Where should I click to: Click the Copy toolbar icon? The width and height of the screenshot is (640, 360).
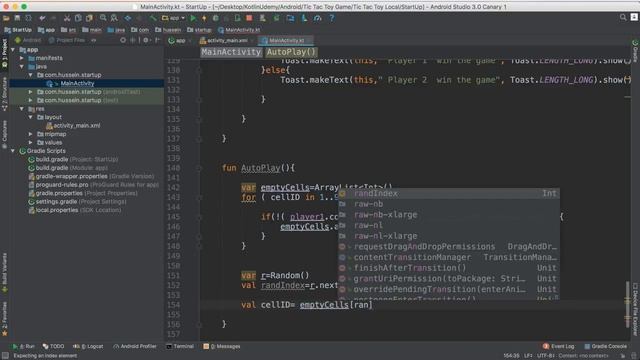[x=78, y=18]
